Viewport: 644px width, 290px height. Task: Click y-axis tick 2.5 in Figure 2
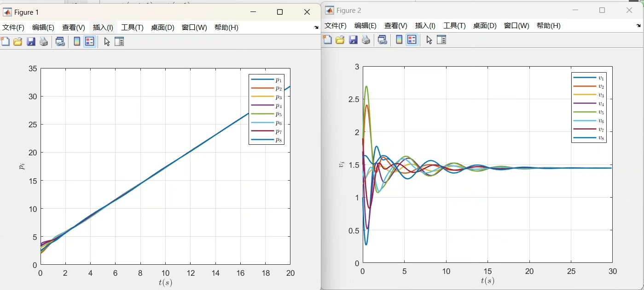[x=354, y=100]
